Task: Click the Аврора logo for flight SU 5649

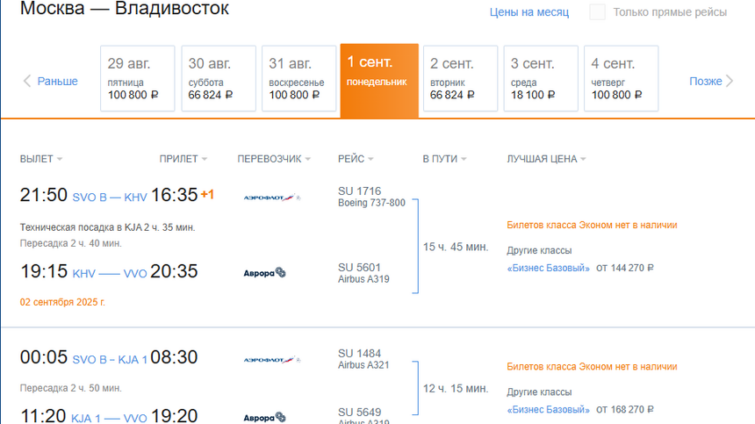Action: [264, 417]
